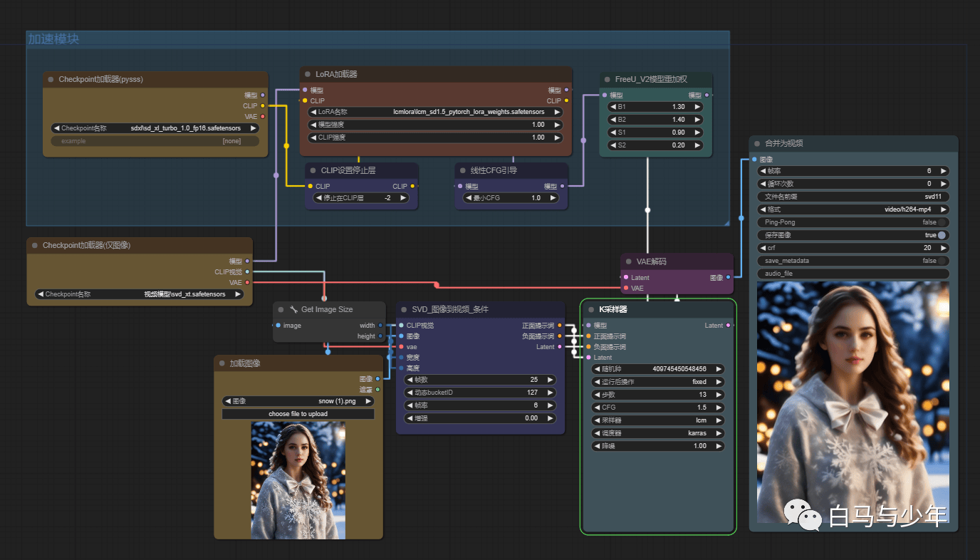Click the CLIP output port on LoRA加载器

click(567, 100)
